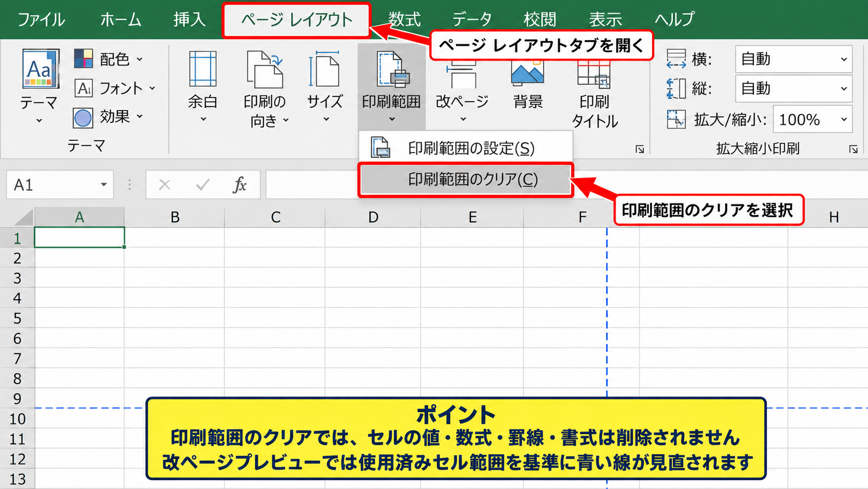The width and height of the screenshot is (868, 489).
Task: Click the formula bar cancel X icon
Action: click(165, 184)
